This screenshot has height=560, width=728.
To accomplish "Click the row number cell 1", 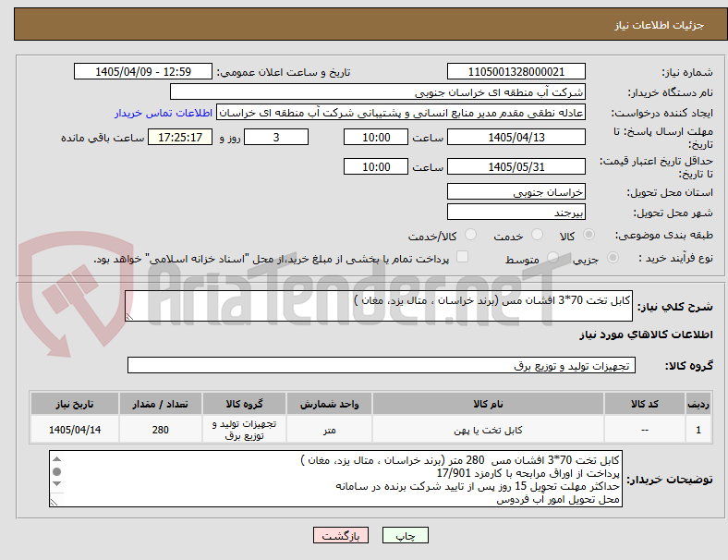I will (698, 430).
